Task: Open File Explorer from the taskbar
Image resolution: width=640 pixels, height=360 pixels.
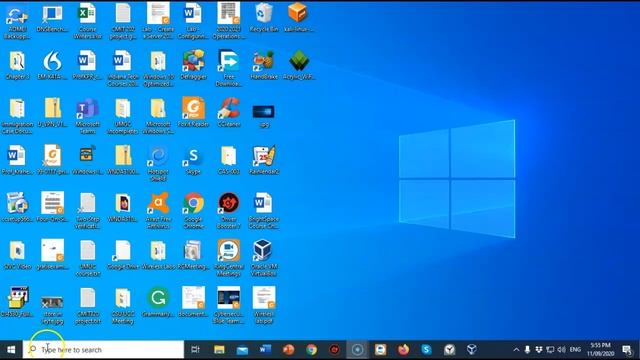Action: [x=219, y=350]
